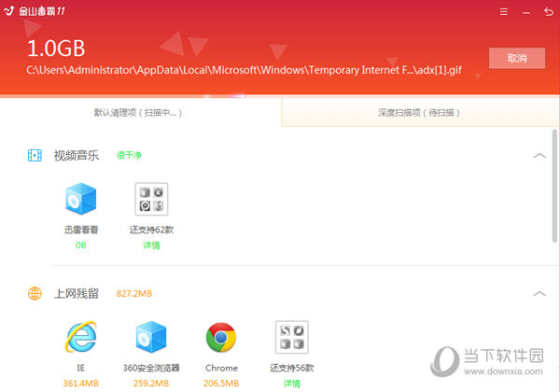Image resolution: width=560 pixels, height=392 pixels.
Task: Click the video music film icon
Action: point(35,155)
